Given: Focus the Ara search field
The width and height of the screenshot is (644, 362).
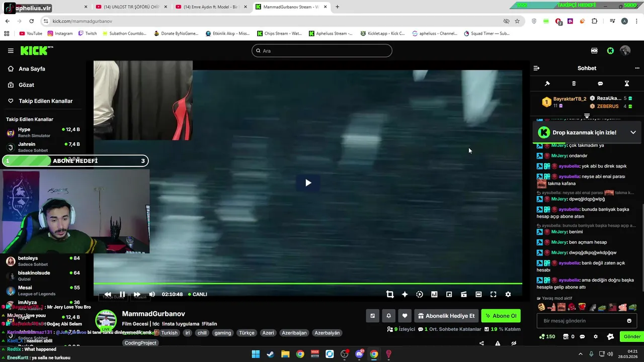Looking at the screenshot, I should (x=322, y=51).
